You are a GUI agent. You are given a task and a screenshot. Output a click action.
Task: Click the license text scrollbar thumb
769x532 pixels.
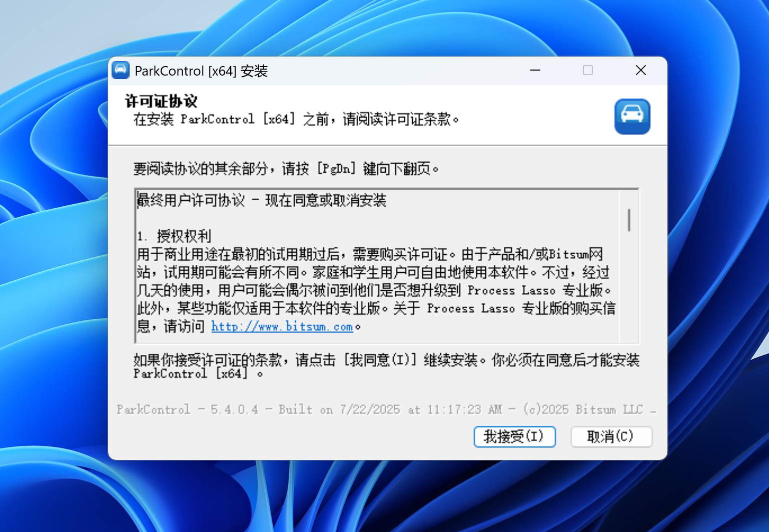(x=629, y=220)
